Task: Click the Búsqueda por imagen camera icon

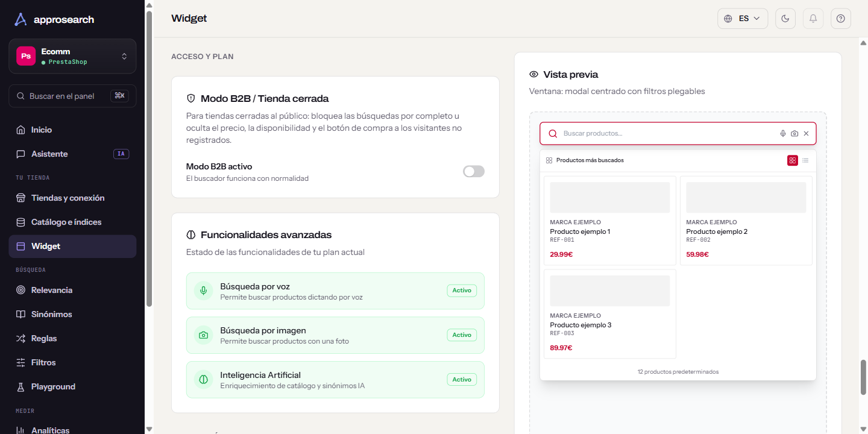Action: coord(204,335)
